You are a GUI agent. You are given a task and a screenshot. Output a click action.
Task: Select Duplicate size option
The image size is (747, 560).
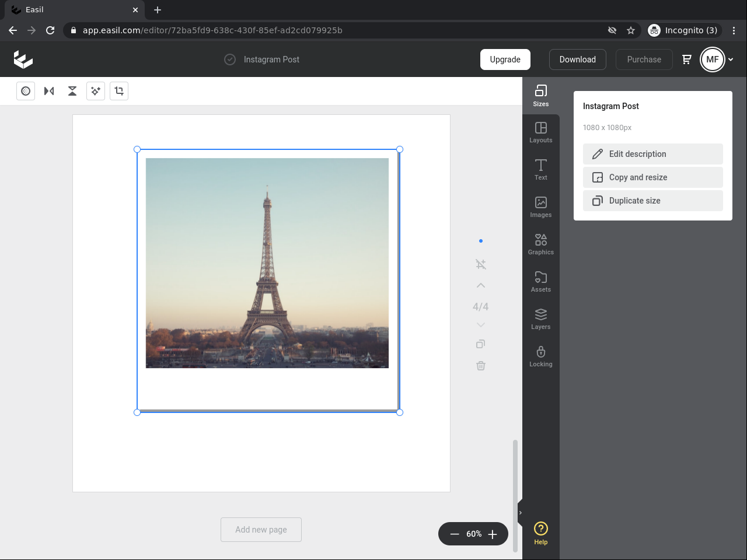(653, 201)
